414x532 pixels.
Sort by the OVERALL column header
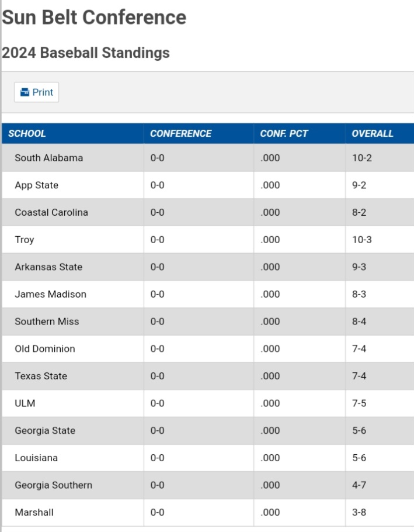372,133
